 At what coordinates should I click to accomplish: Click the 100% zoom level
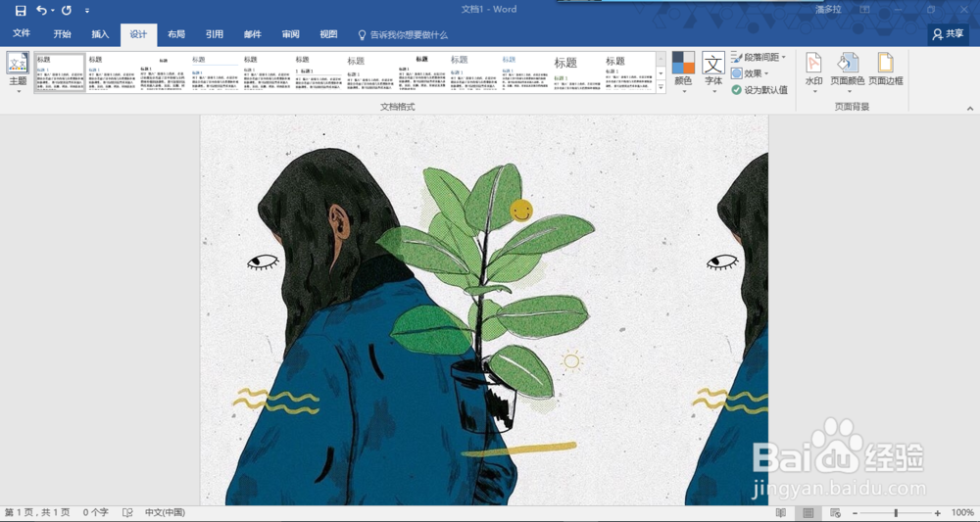[x=962, y=512]
